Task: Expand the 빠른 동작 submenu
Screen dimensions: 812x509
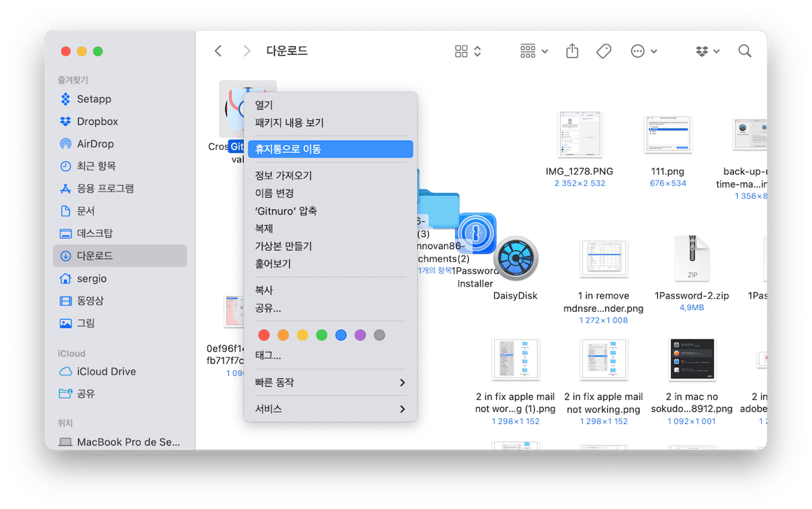Action: (x=331, y=383)
